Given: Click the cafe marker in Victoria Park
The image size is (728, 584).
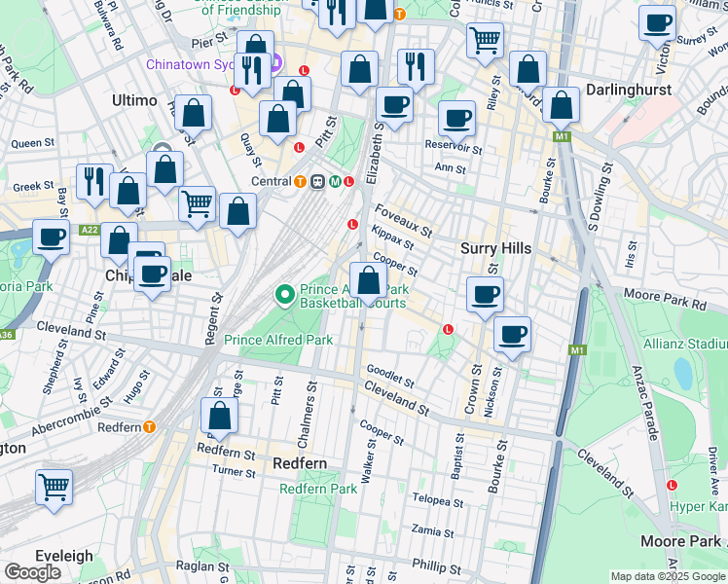Looking at the screenshot, I should coord(51,239).
